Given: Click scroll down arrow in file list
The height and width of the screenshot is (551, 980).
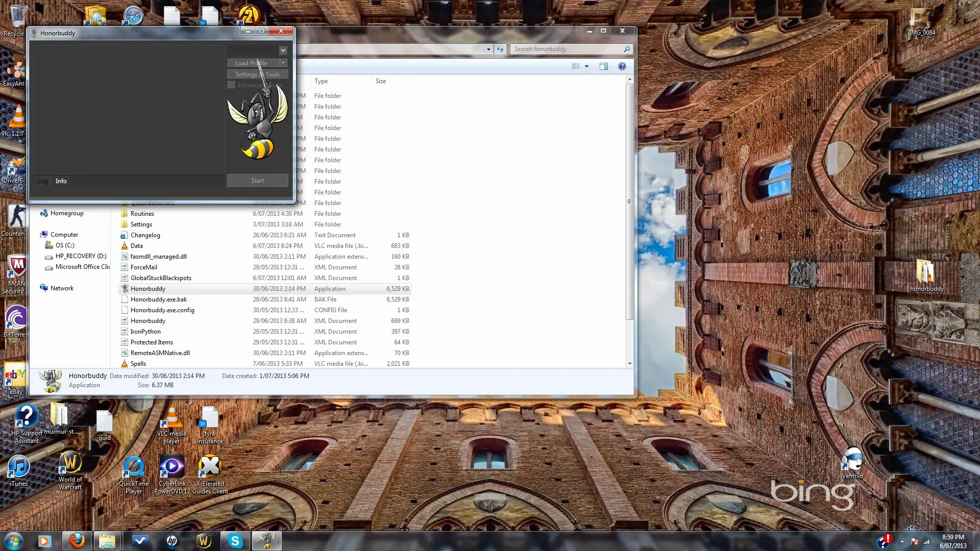Looking at the screenshot, I should tap(630, 364).
